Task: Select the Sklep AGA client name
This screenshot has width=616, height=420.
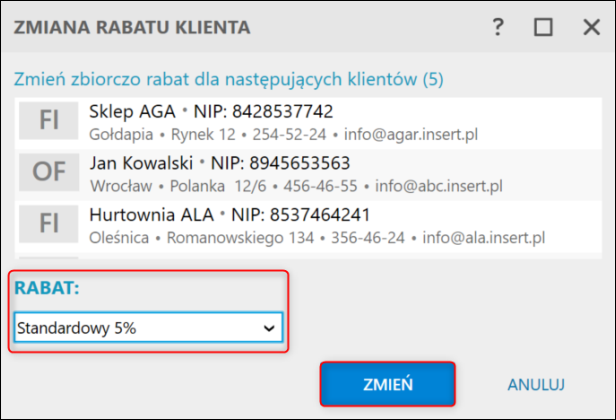Action: (132, 112)
